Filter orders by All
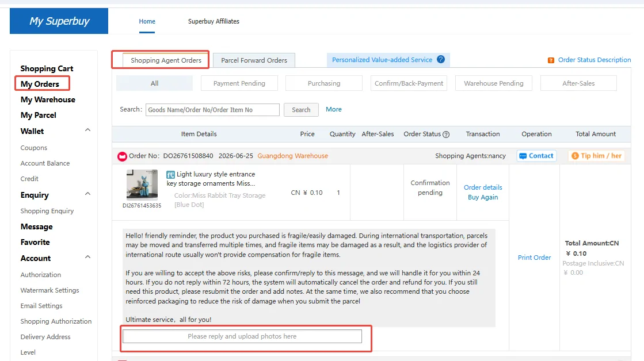Image resolution: width=644 pixels, height=361 pixels. coord(154,83)
